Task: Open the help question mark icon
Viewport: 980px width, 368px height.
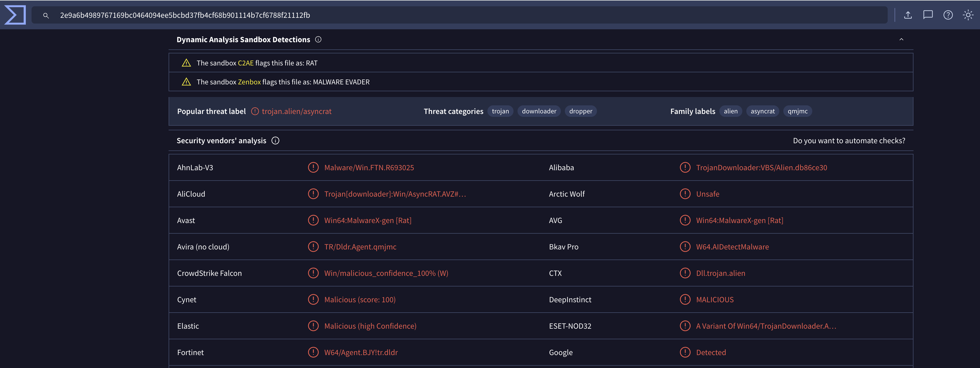Action: click(x=948, y=15)
